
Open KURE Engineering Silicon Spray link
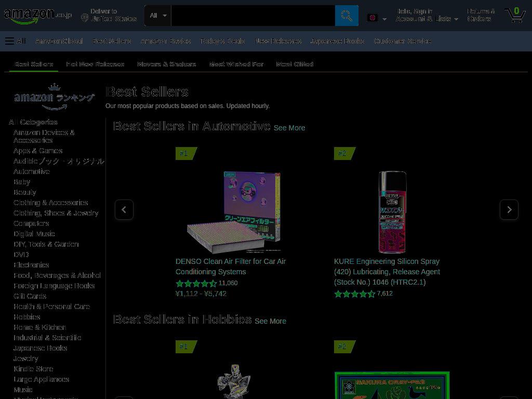point(387,272)
